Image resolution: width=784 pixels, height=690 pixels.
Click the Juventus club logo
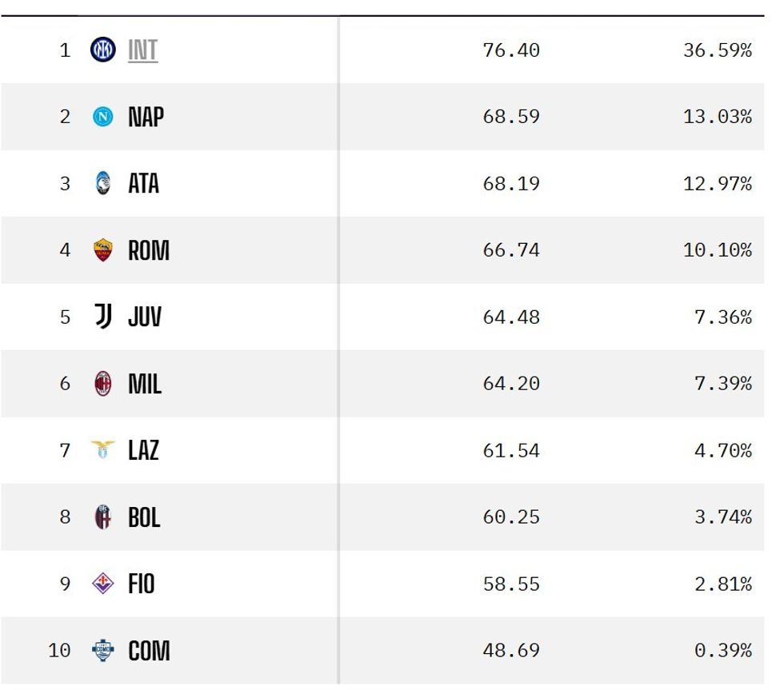(x=102, y=317)
